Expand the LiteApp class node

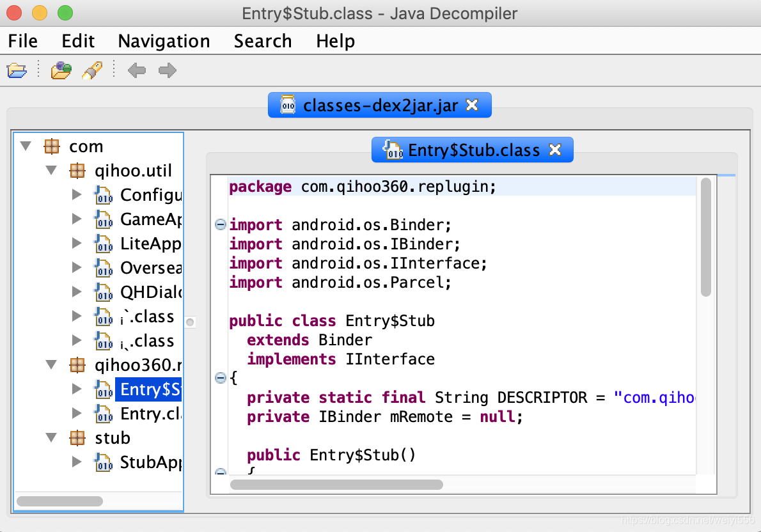[x=77, y=243]
